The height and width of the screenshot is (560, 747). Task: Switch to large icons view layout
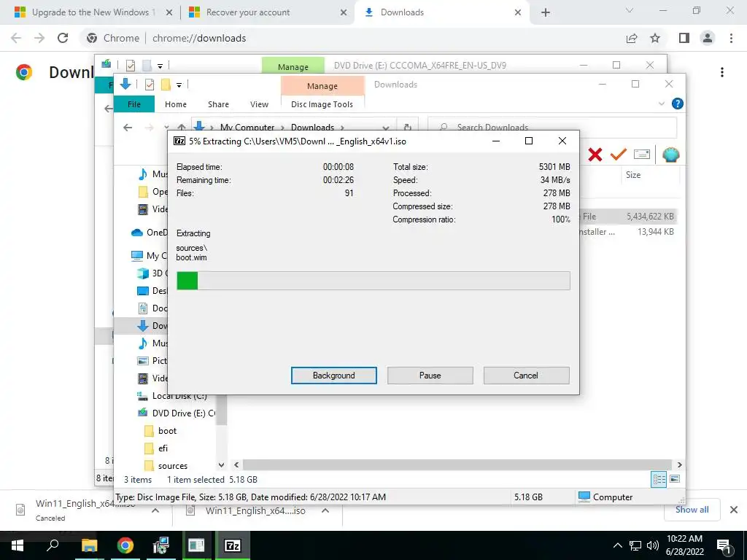click(675, 479)
